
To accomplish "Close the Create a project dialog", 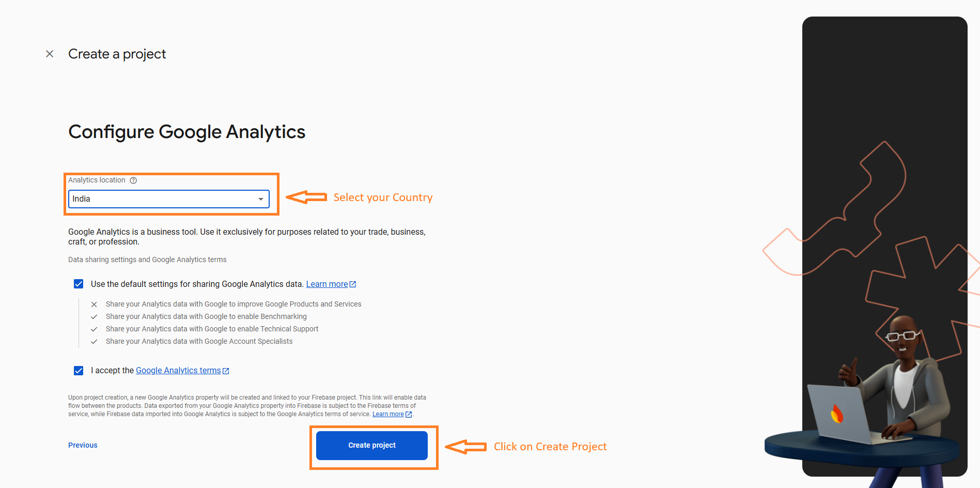I will (x=50, y=54).
